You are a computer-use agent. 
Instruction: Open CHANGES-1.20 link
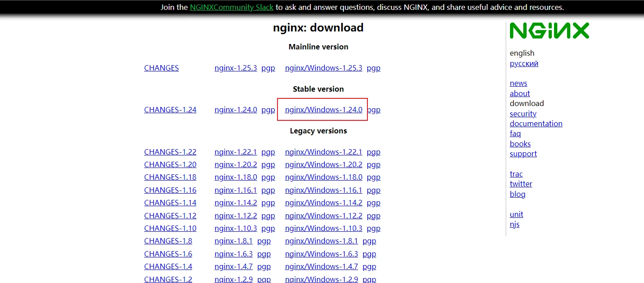[x=170, y=164]
